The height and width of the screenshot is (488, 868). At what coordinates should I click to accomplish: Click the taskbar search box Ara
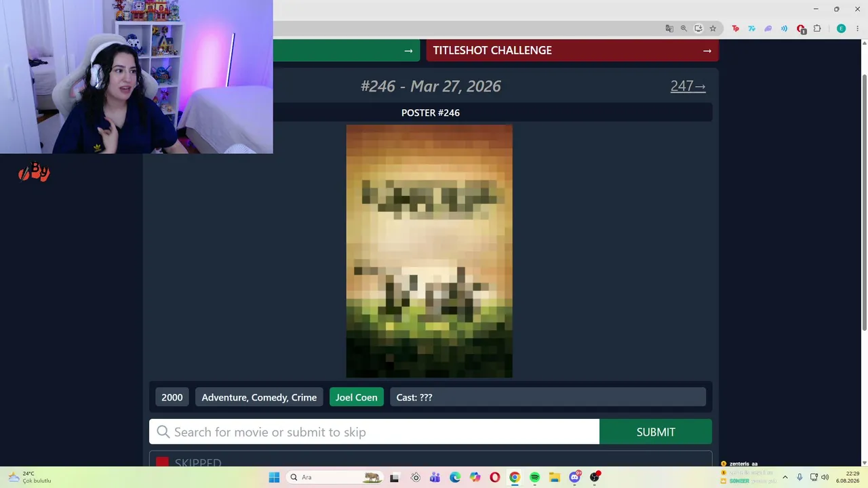[x=334, y=477]
